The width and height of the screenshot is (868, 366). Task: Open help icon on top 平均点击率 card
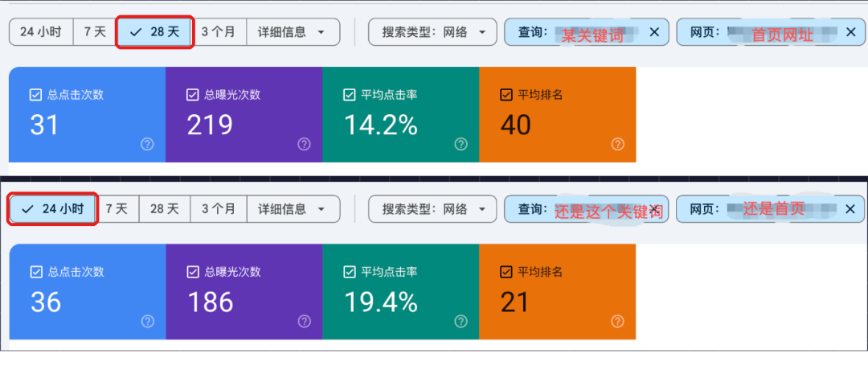point(461,145)
